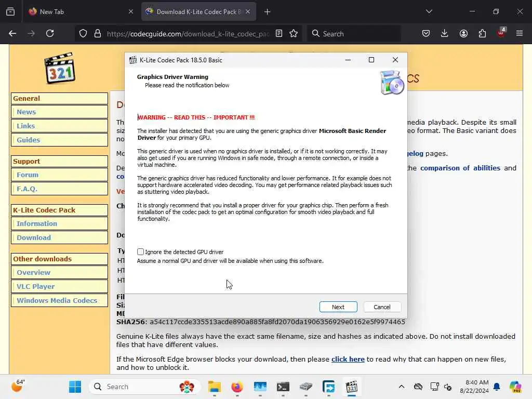Open K-Lite Codec Pack Information page
This screenshot has width=532, height=399.
coord(37,223)
